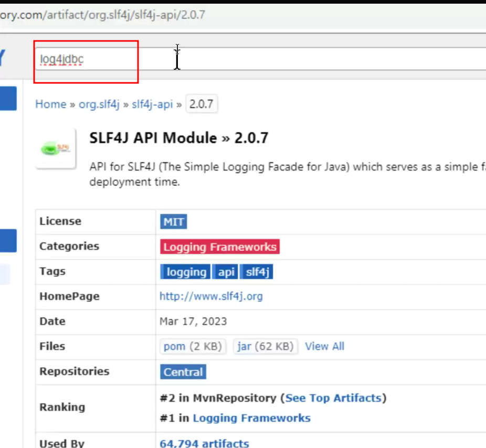This screenshot has width=486, height=448.
Task: Click the Files row label
Action: 52,346
